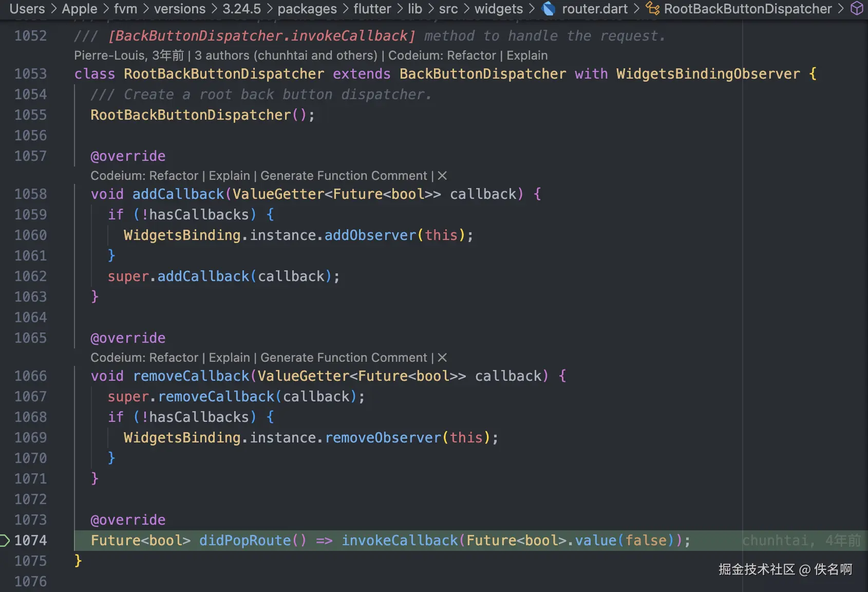The image size is (868, 592).
Task: Generate Function Comment for addCallback method
Action: pos(344,176)
